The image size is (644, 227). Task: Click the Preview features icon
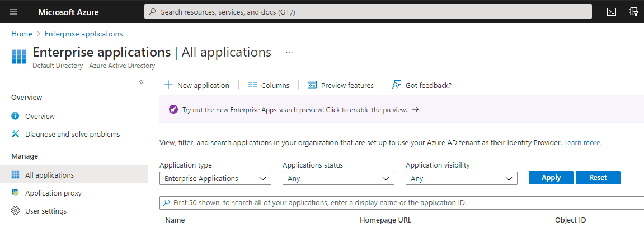click(x=312, y=85)
